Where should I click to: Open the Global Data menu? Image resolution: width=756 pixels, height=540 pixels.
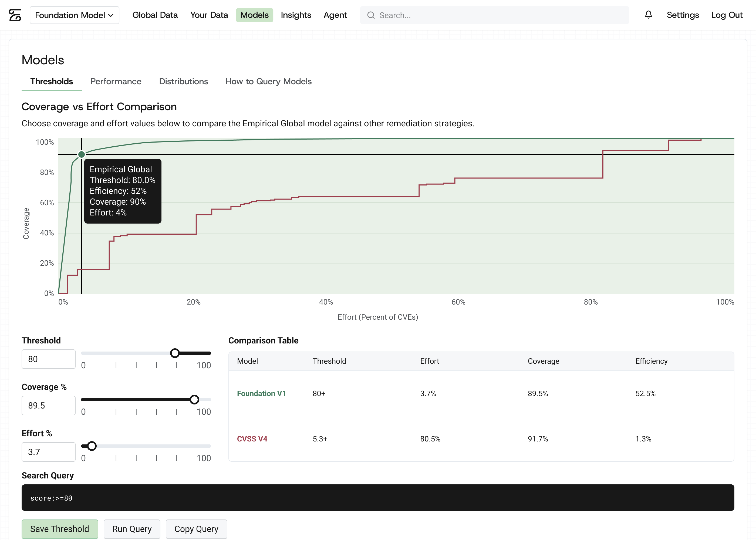[155, 15]
